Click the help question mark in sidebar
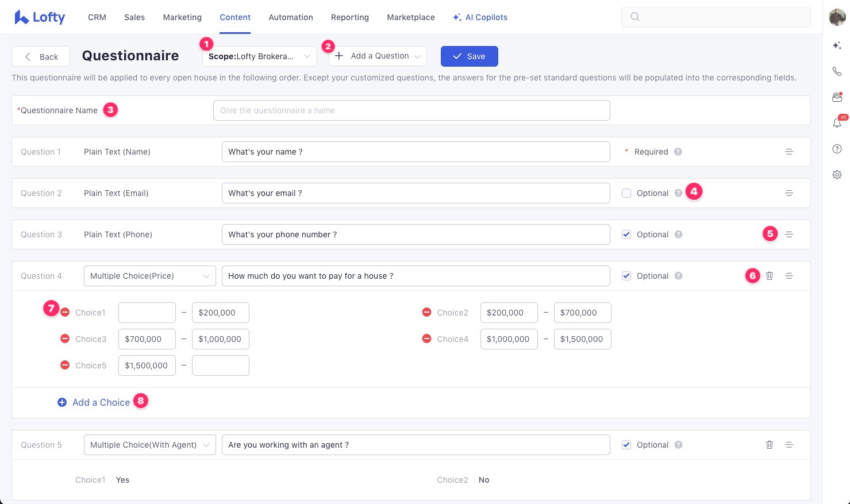 tap(837, 149)
